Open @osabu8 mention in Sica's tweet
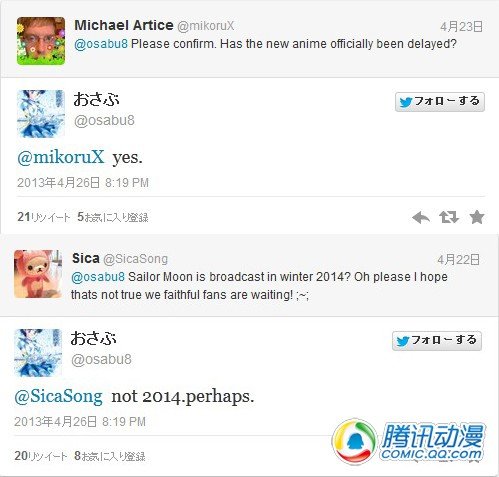The image size is (499, 477). coord(98,277)
